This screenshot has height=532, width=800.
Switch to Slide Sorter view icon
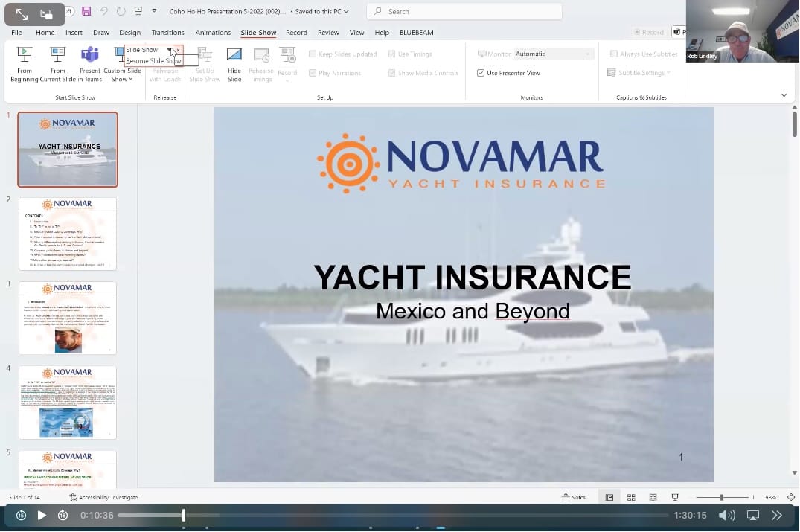(x=631, y=497)
